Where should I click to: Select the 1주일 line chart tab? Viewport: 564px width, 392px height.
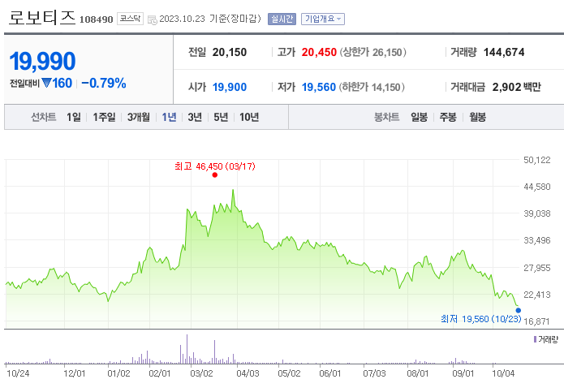coord(104,117)
